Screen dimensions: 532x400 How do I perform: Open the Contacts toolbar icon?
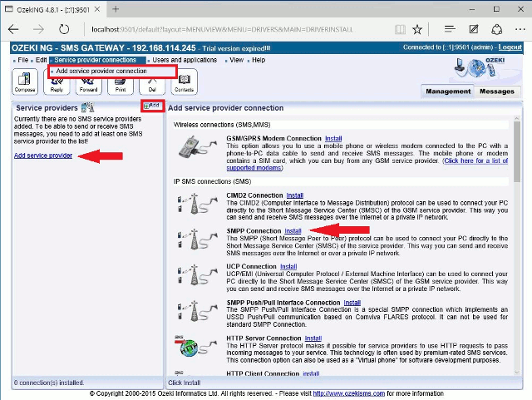pyautogui.click(x=184, y=81)
